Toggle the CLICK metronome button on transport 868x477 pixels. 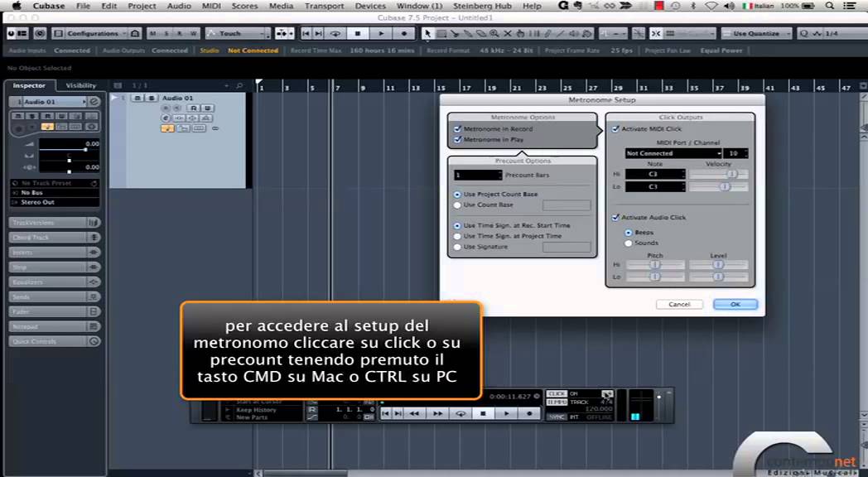click(x=557, y=393)
